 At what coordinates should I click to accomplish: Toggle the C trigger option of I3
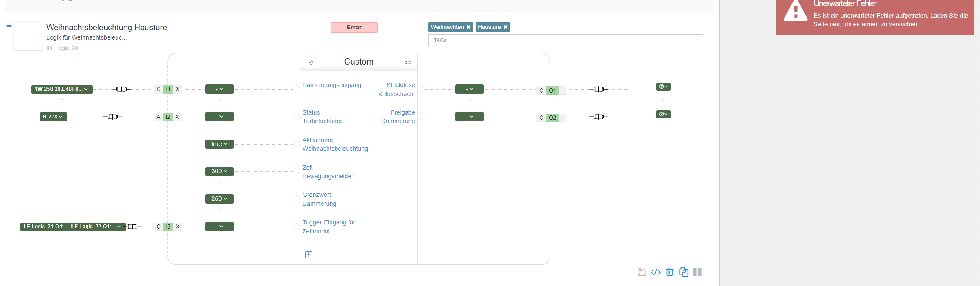(158, 227)
